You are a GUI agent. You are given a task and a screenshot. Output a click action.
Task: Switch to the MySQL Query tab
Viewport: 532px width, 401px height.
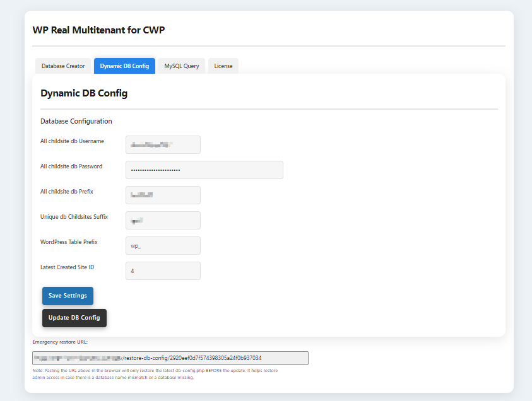click(182, 66)
